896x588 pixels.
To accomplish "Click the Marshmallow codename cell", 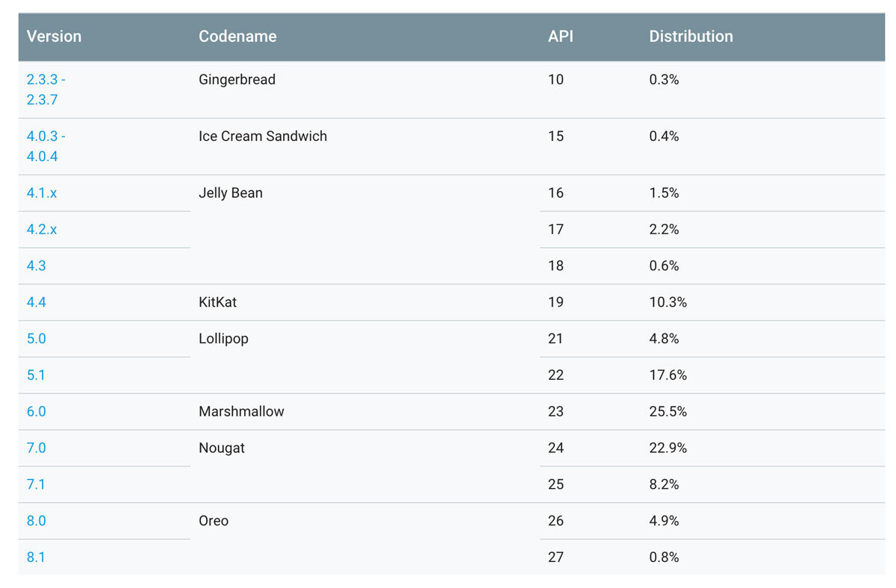I will [x=241, y=411].
